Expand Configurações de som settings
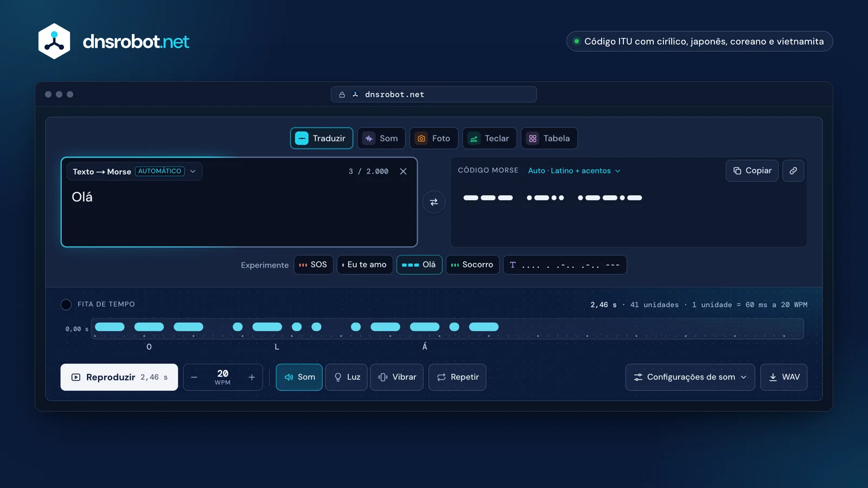 [690, 377]
